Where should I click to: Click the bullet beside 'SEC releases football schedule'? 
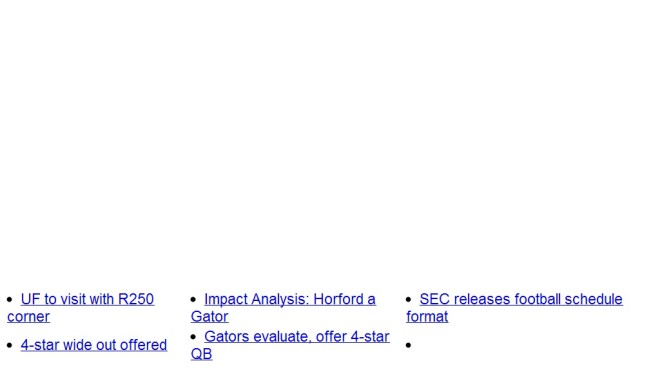408,300
